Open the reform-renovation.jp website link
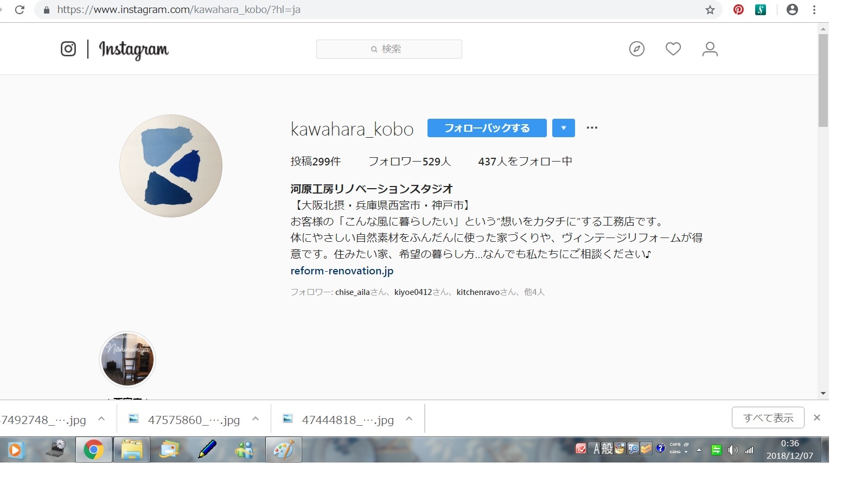 tap(342, 271)
